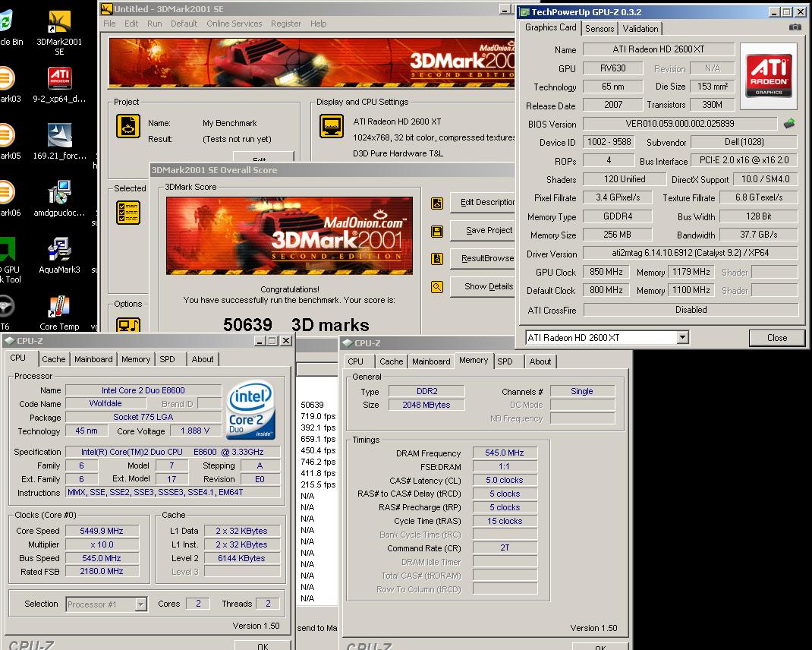Open About tab in left CPU-Z
Viewport: 812px width, 650px height.
(x=203, y=359)
